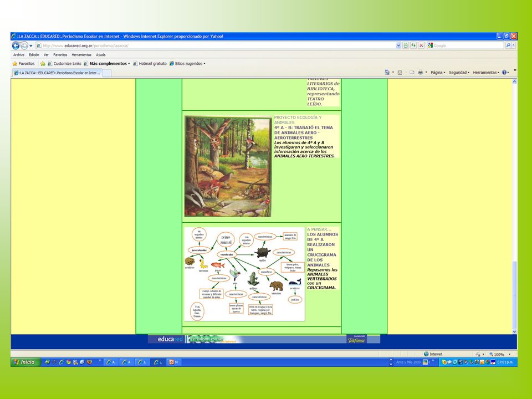Open the recent pages dropdown next to Forward
Screen dimensions: 532x399
pyautogui.click(x=31, y=46)
